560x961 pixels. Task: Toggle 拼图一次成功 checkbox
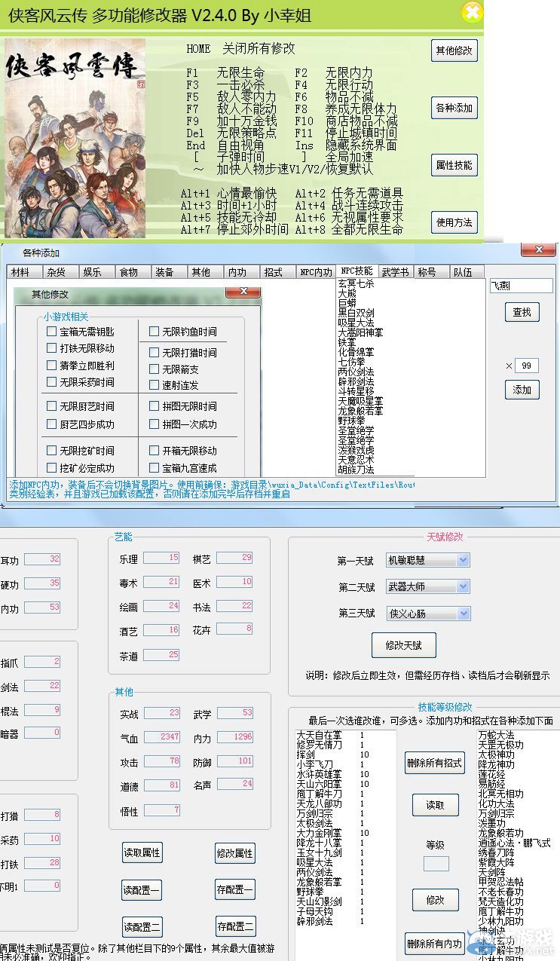(183, 424)
